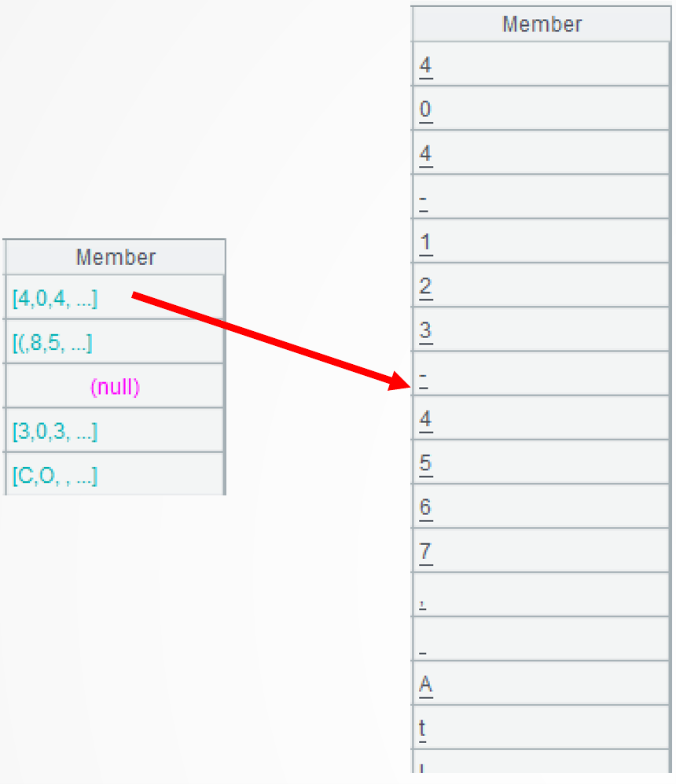Screen dimensions: 676x784
Task: Click the [C,O, , ...] sequence cell
Action: pos(55,476)
